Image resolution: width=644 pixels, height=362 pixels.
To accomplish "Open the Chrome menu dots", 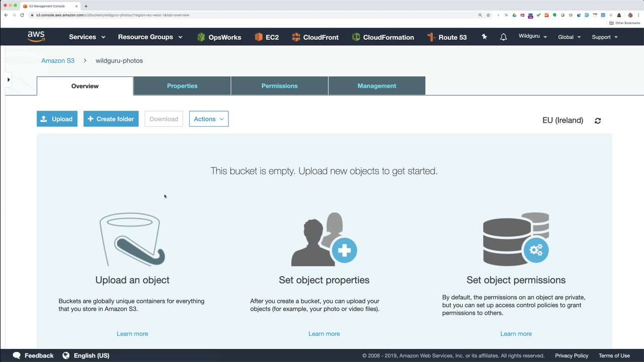I will 638,15.
